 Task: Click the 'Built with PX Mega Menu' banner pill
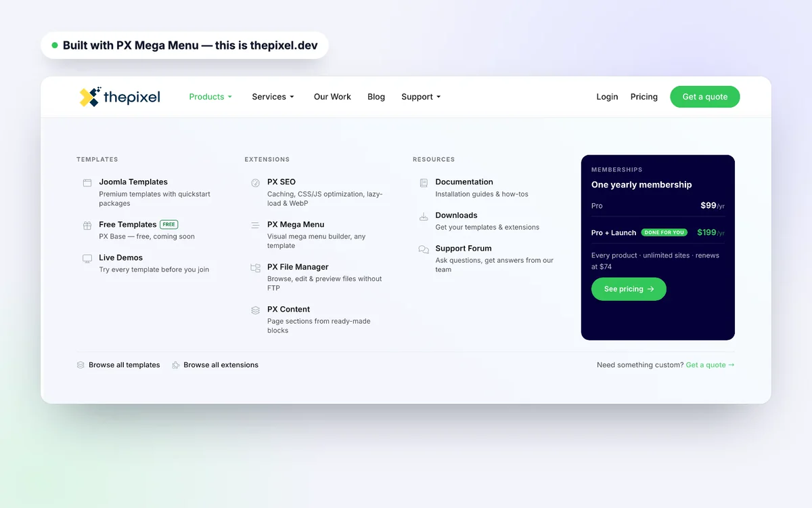click(x=185, y=45)
